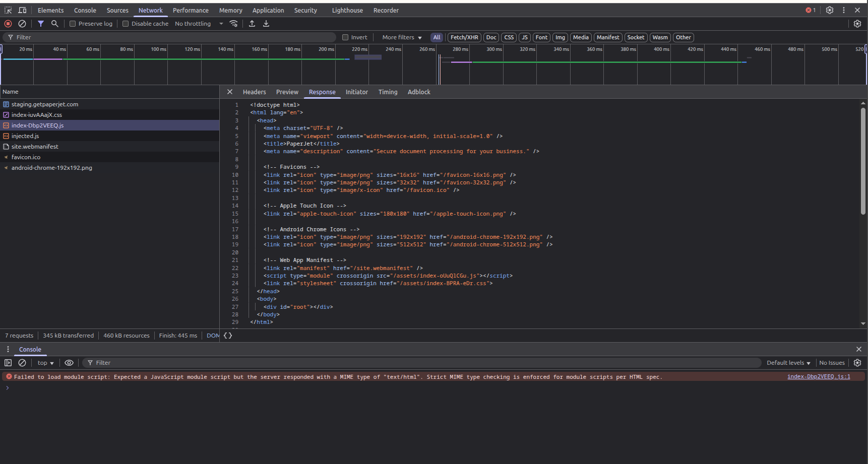Clear the network log
Viewport: 868px width, 464px height.
(22, 24)
